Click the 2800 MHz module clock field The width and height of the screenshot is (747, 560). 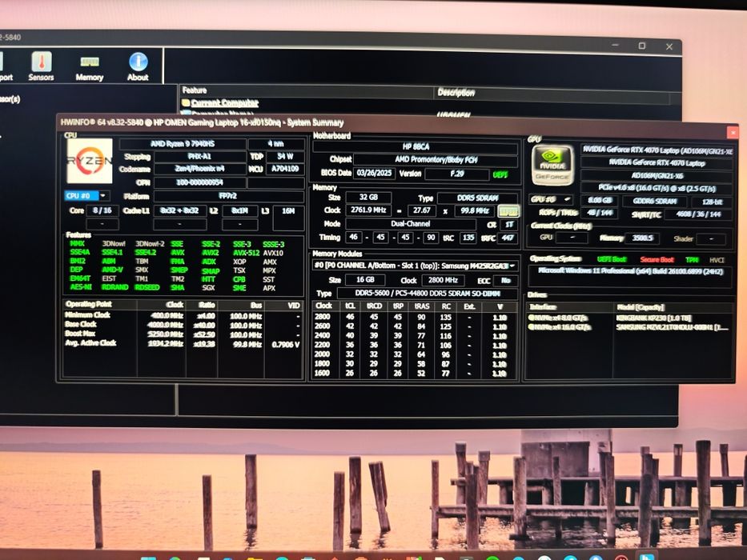(x=443, y=280)
